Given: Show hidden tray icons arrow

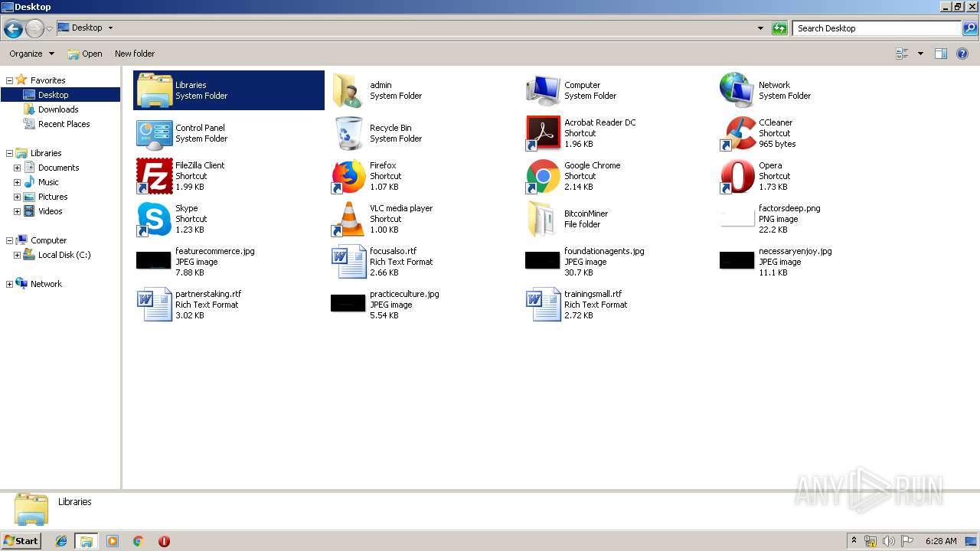Looking at the screenshot, I should pyautogui.click(x=854, y=541).
